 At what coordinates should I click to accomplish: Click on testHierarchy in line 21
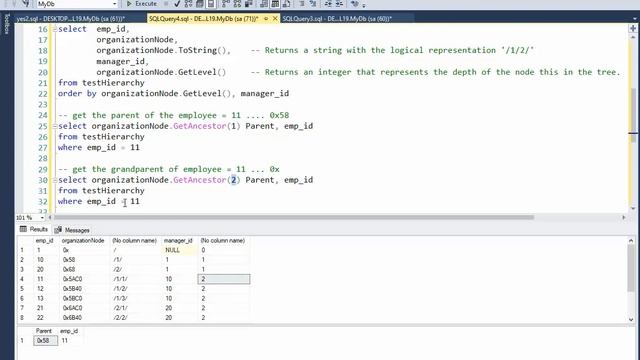tap(113, 83)
